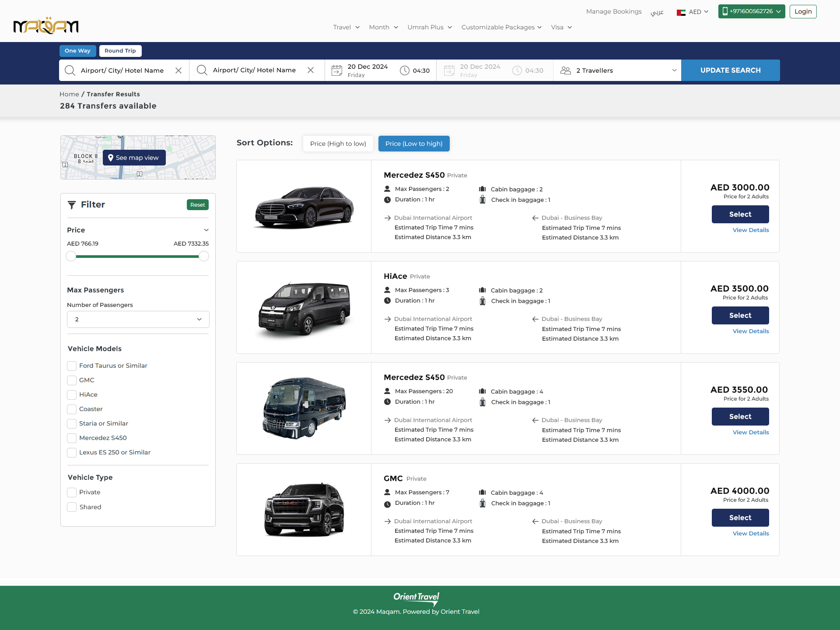This screenshot has height=630, width=840.
Task: Click the departure date calendar icon
Action: [x=336, y=70]
